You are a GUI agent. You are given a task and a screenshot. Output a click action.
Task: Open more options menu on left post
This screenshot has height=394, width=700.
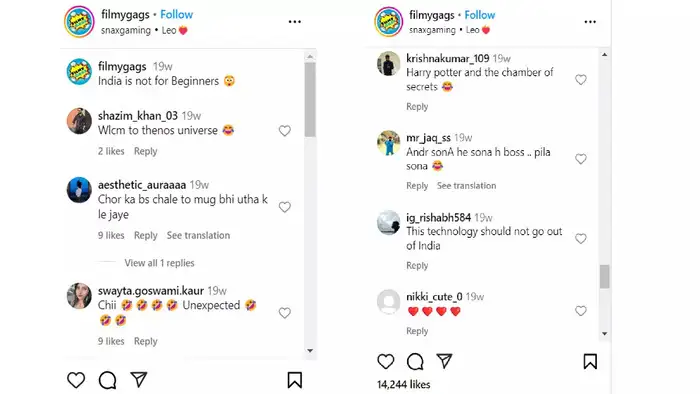point(295,21)
